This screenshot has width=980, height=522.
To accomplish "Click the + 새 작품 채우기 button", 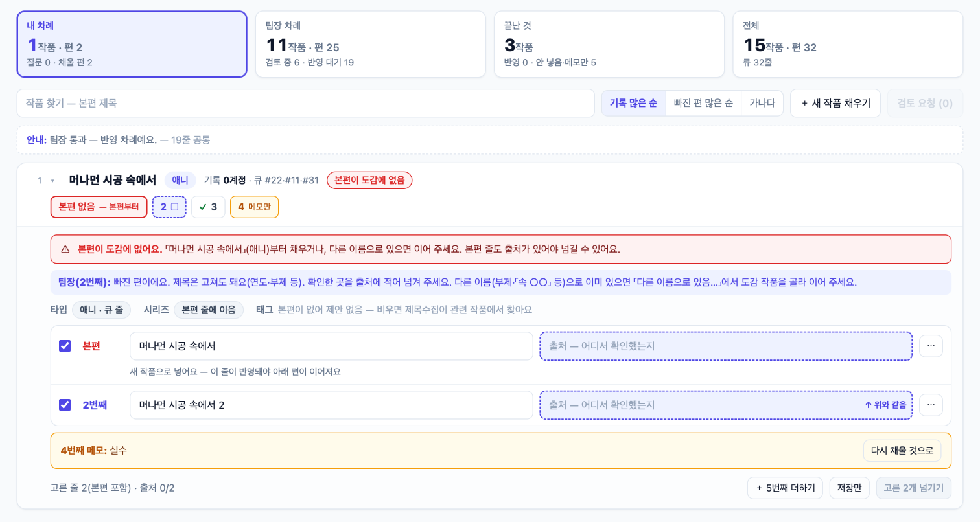I will coord(835,103).
